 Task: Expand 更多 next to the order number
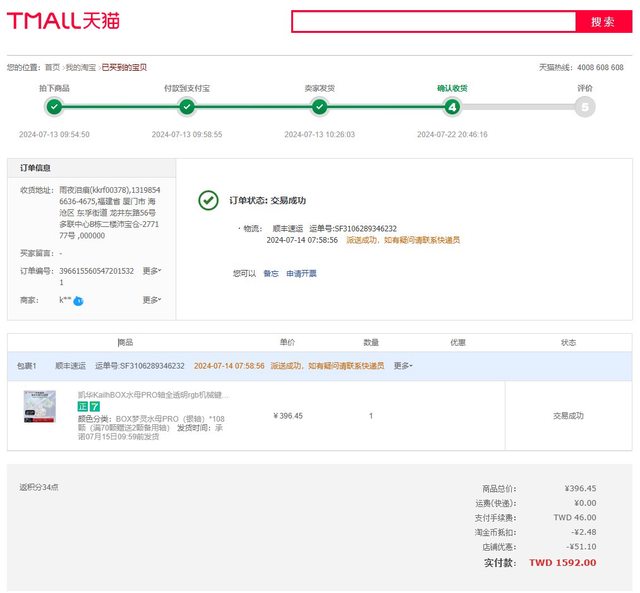[x=152, y=271]
